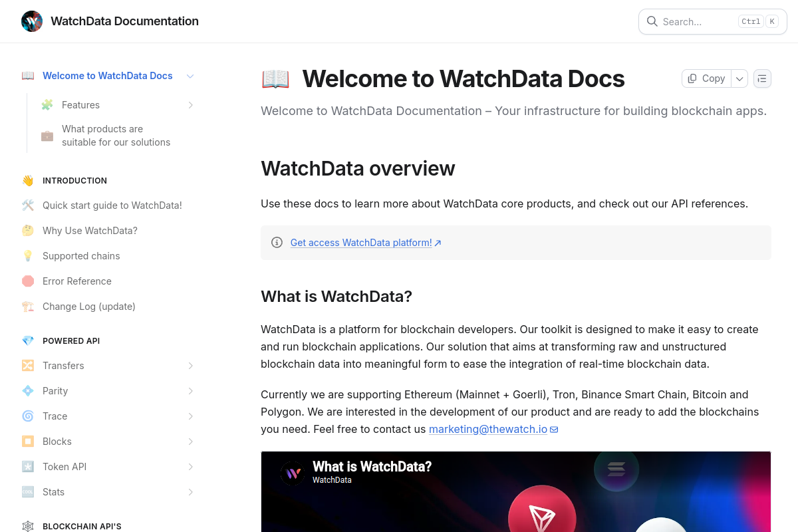Open Change Log (update) page

(x=89, y=307)
